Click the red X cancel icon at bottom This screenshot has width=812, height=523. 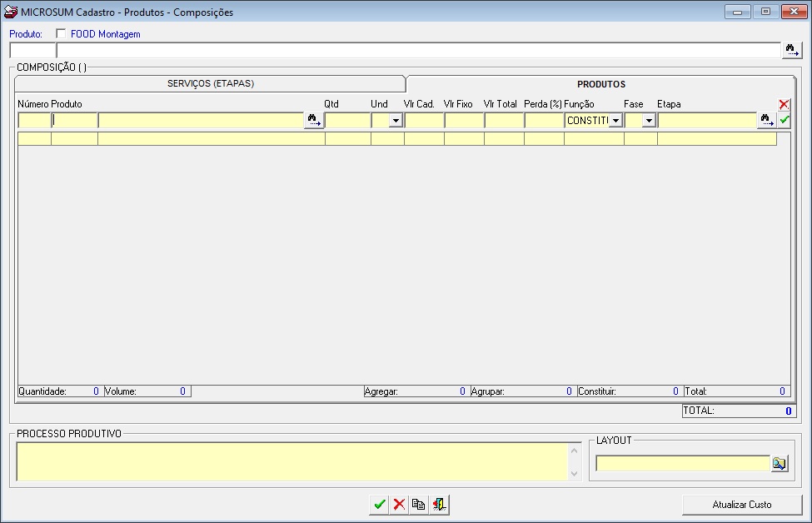click(x=399, y=505)
